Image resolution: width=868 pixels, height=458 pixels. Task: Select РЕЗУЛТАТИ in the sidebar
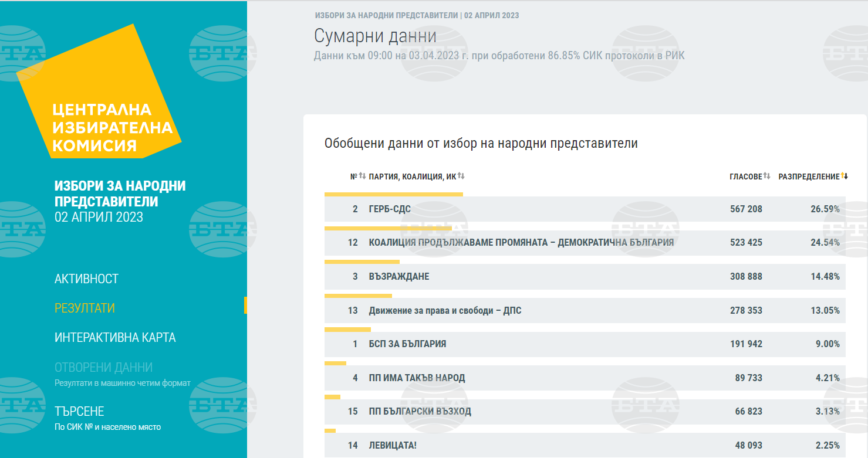click(x=85, y=308)
